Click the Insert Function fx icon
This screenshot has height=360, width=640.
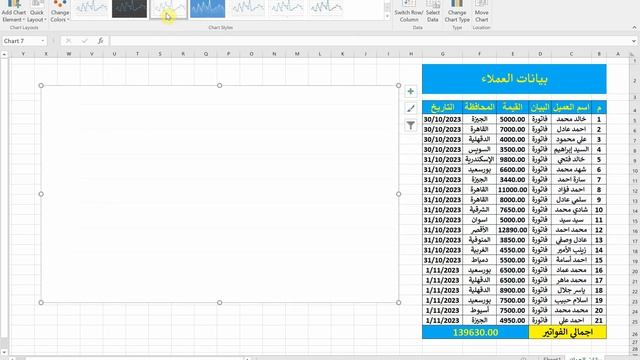(100, 41)
